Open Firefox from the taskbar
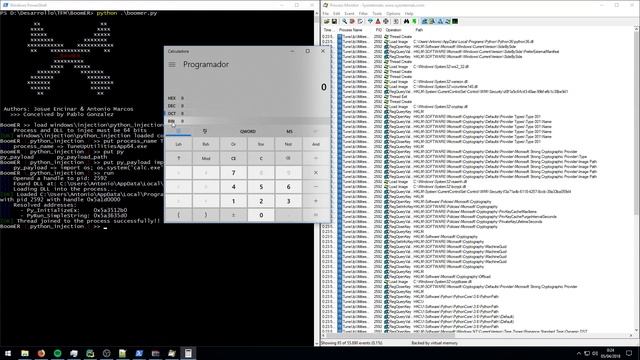Screen dimensions: 640x360 click(41, 353)
